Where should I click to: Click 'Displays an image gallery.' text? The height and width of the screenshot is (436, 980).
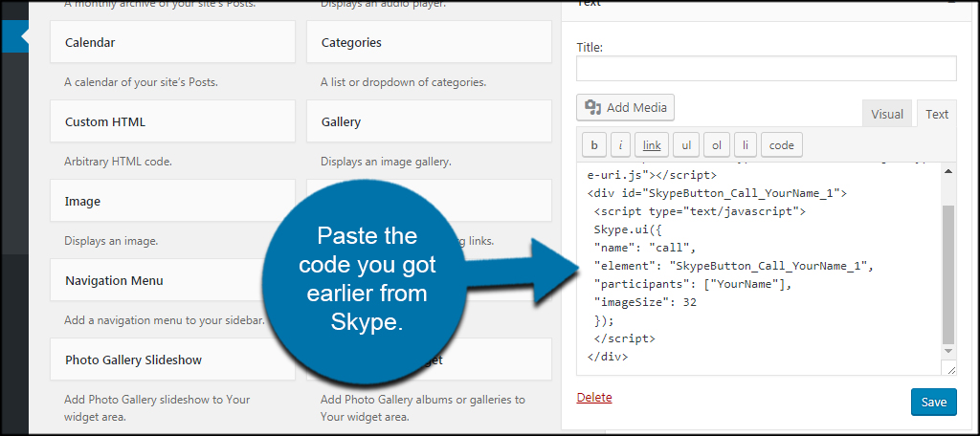pos(386,162)
